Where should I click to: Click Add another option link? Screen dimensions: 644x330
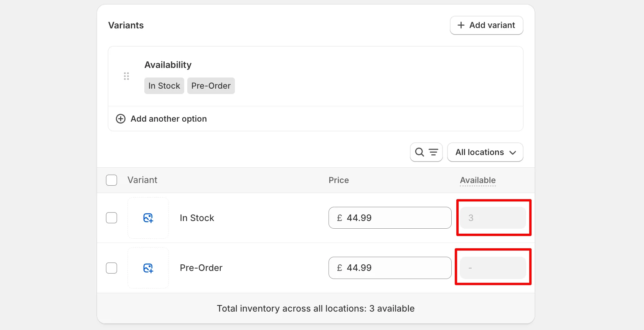click(x=168, y=119)
